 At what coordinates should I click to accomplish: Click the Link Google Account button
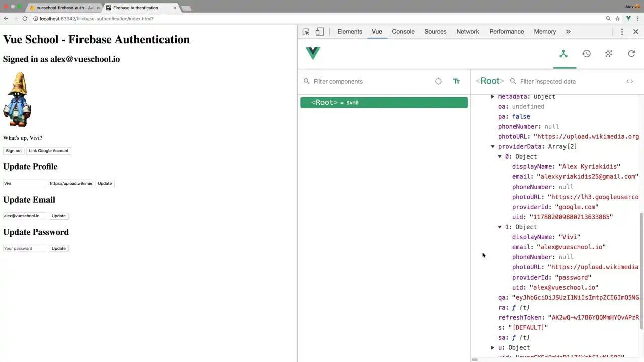click(49, 151)
